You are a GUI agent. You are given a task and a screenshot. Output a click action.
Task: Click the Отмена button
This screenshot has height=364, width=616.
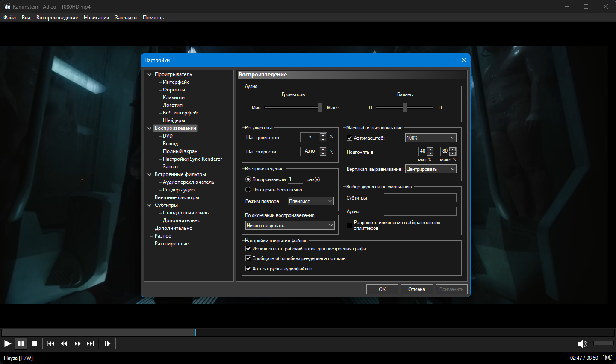[417, 289]
